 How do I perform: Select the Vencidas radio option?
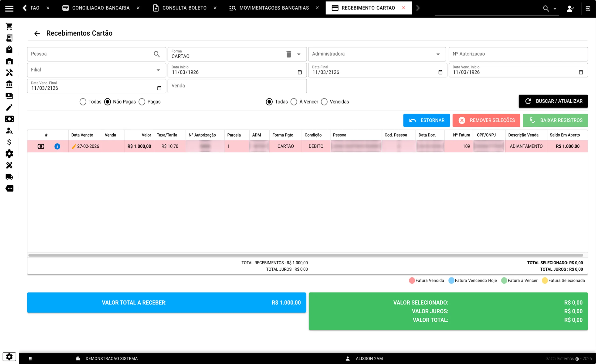[x=324, y=102]
